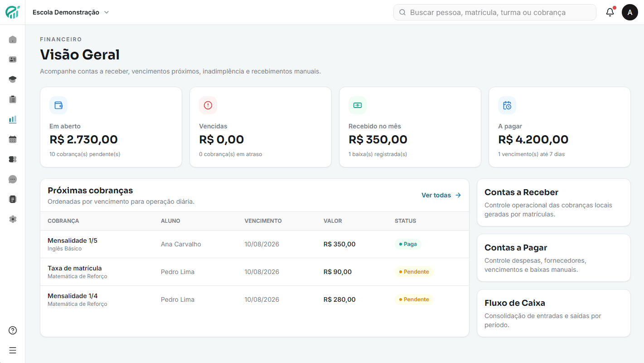Click Pendente badge for Taxa de matrícula
This screenshot has width=644, height=363.
pyautogui.click(x=414, y=272)
